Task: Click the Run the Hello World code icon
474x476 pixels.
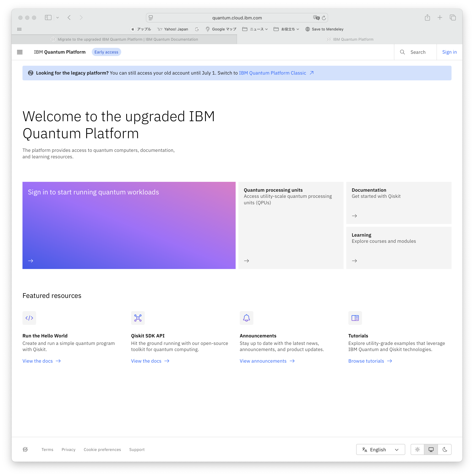Action: pyautogui.click(x=29, y=318)
